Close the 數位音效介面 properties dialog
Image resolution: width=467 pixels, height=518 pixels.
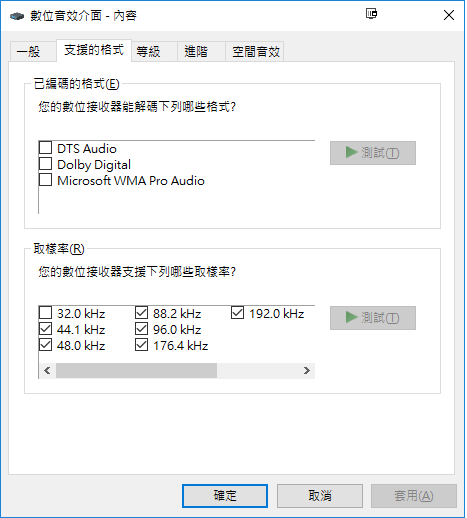(449, 15)
